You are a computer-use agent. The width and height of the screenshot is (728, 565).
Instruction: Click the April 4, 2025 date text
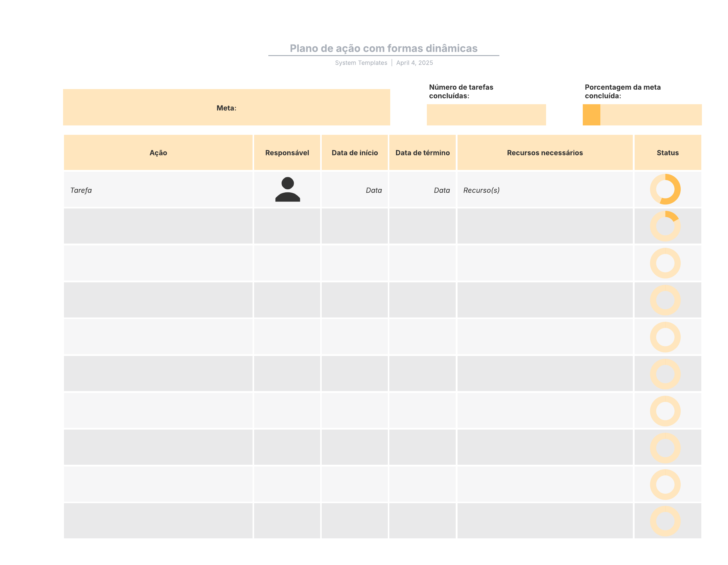click(x=414, y=63)
